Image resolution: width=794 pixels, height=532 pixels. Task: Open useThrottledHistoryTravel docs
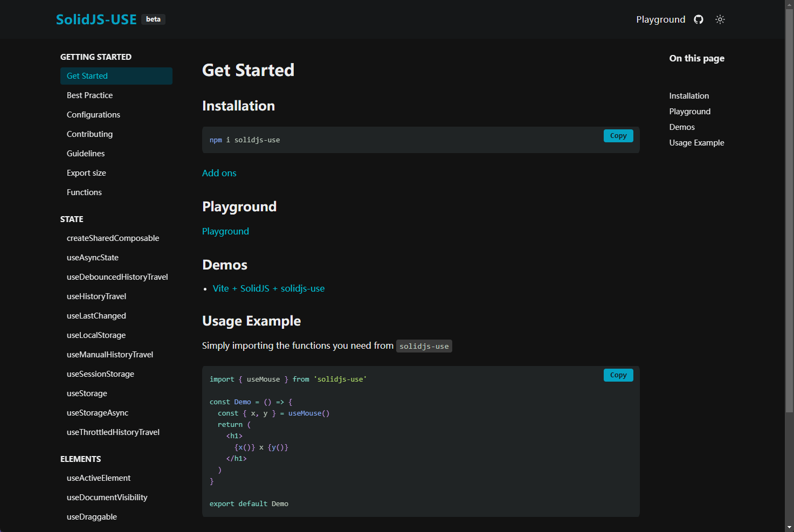click(x=116, y=432)
